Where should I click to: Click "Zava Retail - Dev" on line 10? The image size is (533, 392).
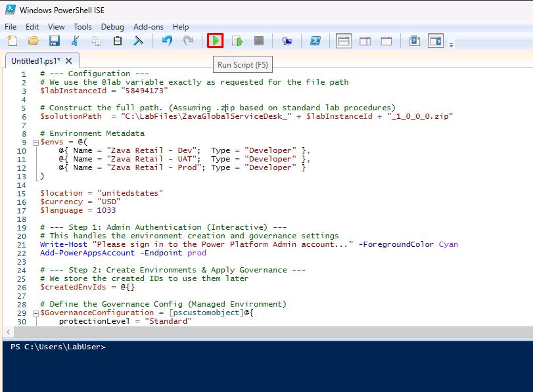tap(152, 150)
